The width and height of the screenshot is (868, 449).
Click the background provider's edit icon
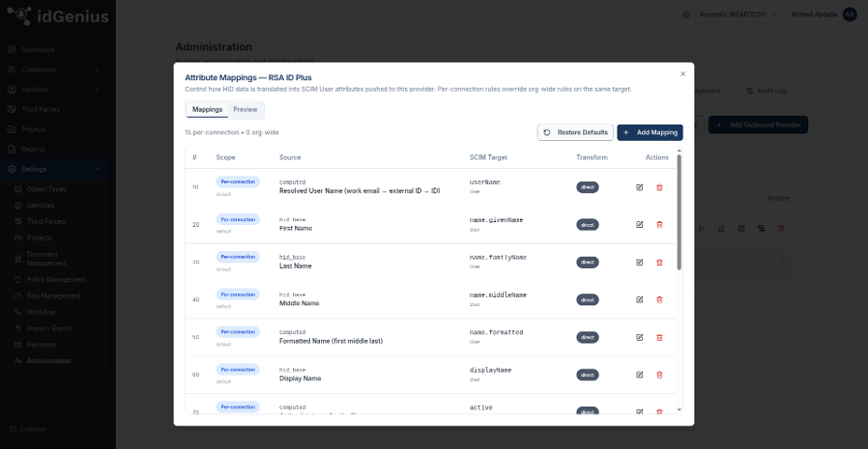741,228
